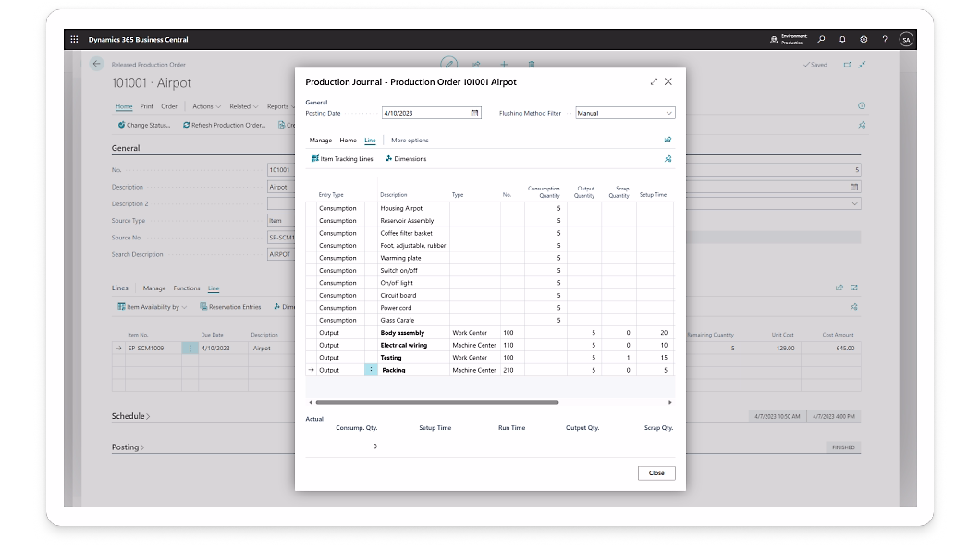Screen dimensions: 980x551
Task: Select the Manage tab in the journal
Action: pos(321,141)
